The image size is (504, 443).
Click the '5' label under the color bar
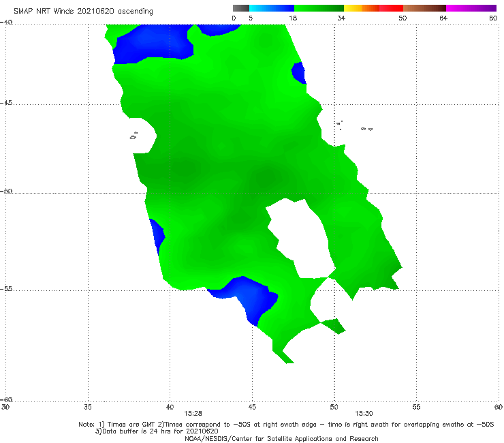tap(251, 18)
